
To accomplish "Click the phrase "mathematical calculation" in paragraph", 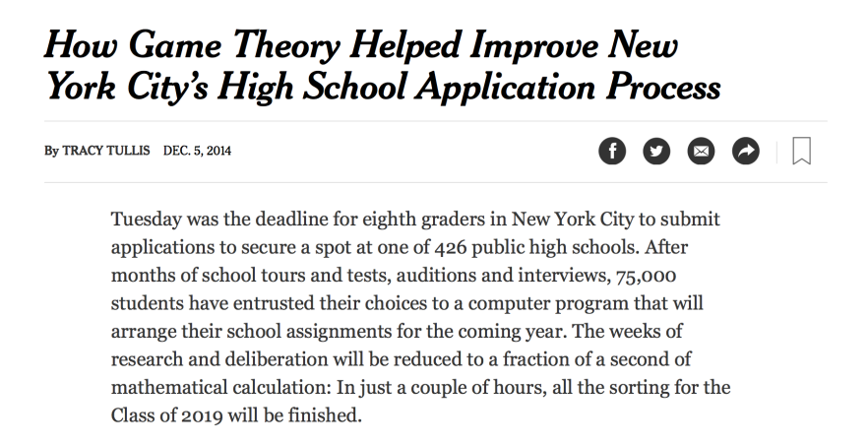I will 223,387.
